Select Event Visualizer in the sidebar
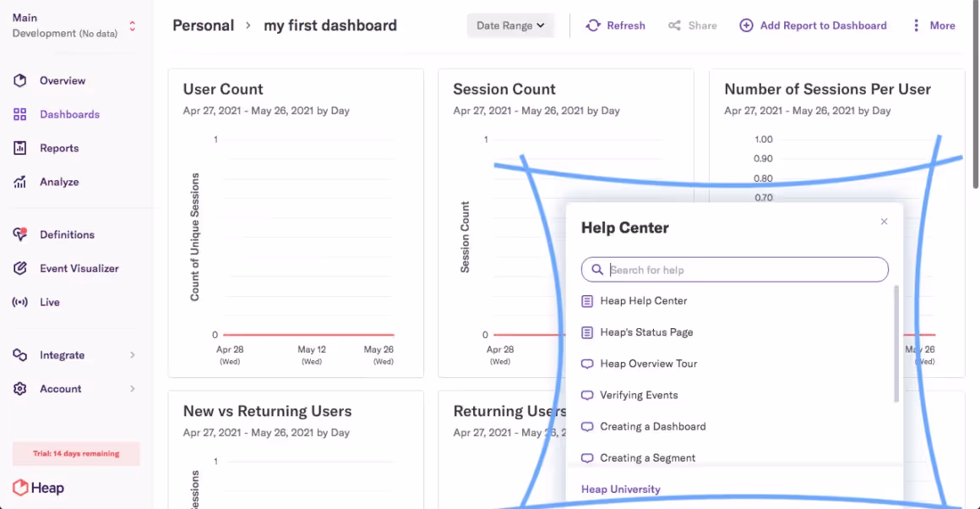 click(x=79, y=268)
